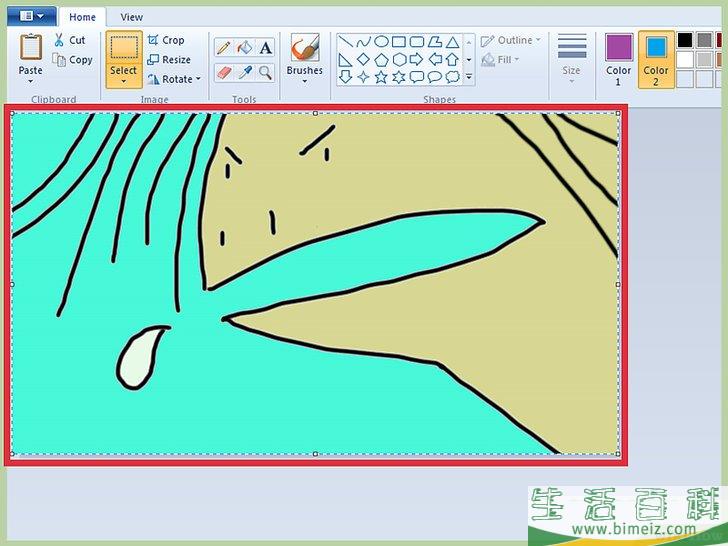Expand the Rotate dropdown menu
The height and width of the screenshot is (546, 728).
pos(198,79)
